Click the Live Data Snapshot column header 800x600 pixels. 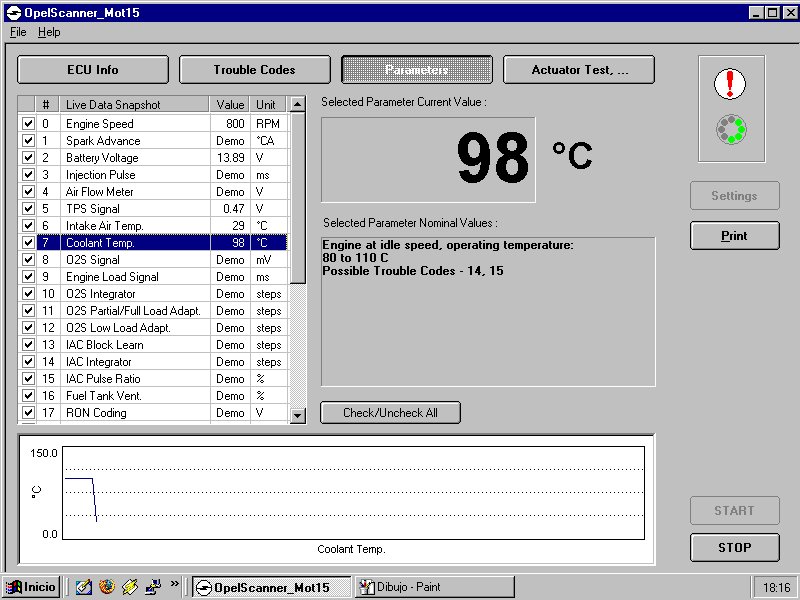[134, 105]
